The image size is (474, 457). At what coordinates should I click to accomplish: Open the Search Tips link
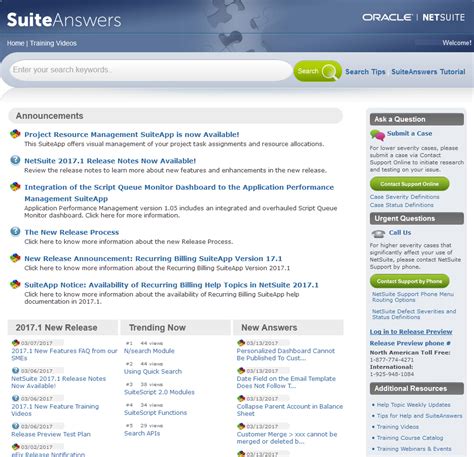[365, 72]
